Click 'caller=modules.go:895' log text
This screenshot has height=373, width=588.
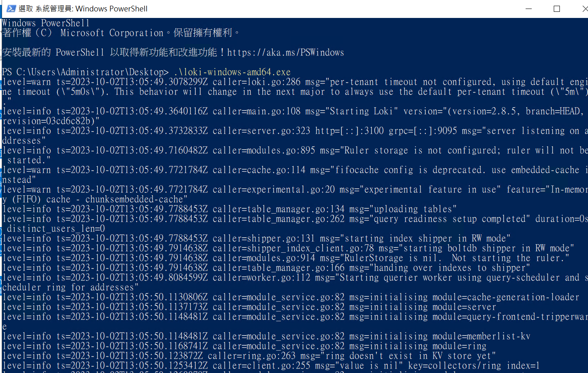264,150
